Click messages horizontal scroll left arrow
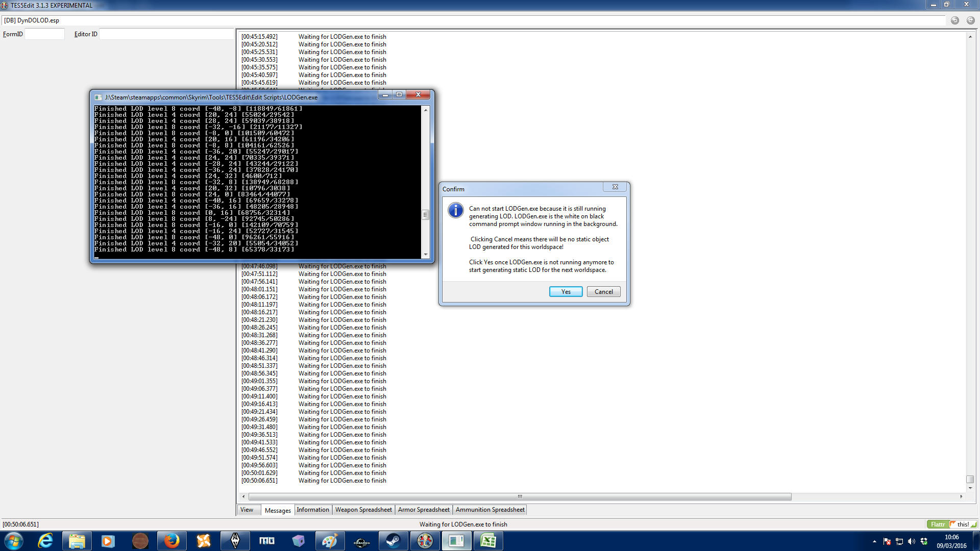 (x=243, y=496)
